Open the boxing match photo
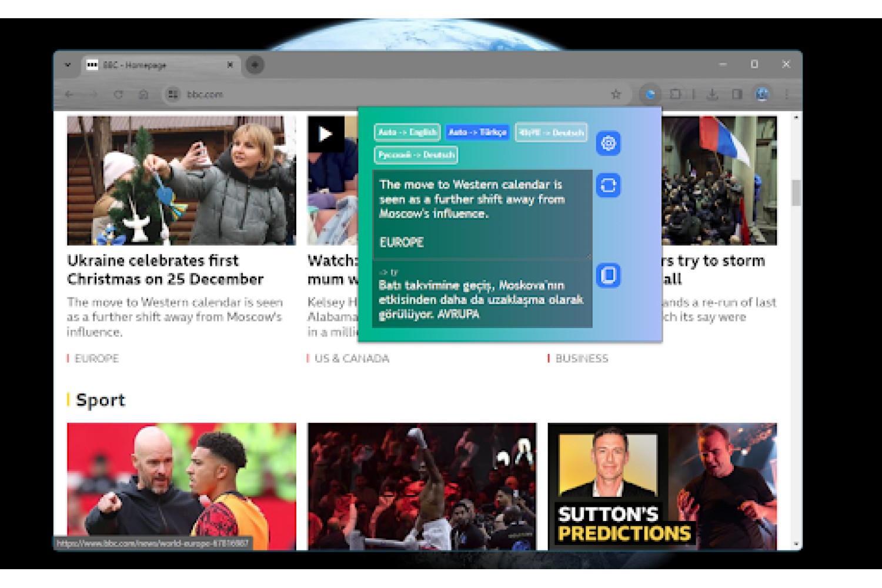The width and height of the screenshot is (882, 588). click(x=422, y=486)
